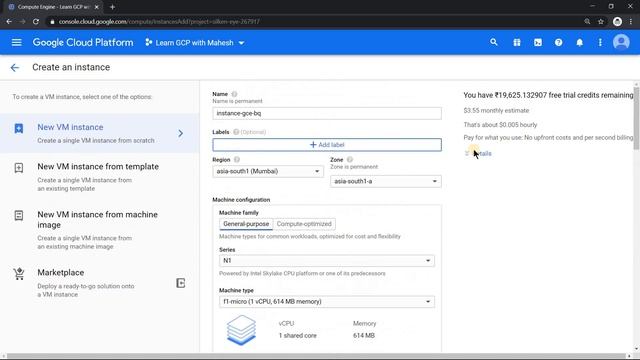This screenshot has width=640, height=360.
Task: Click the stacked layers machine illustration
Action: (241, 330)
